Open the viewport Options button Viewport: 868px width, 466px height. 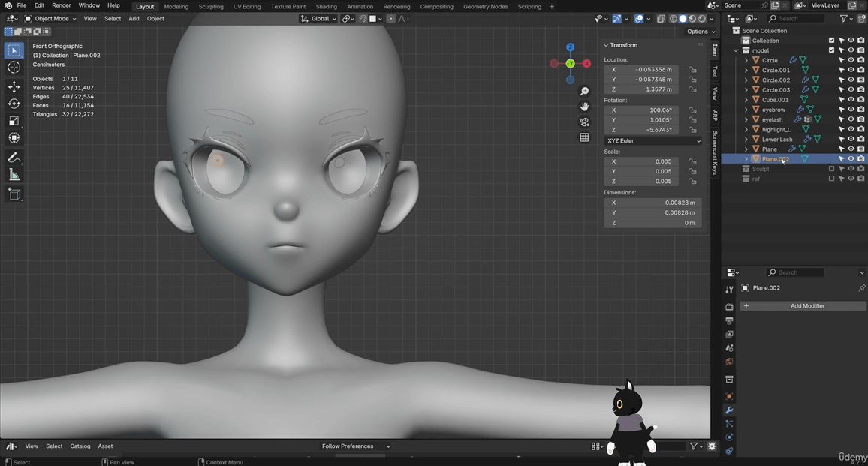[x=700, y=32]
